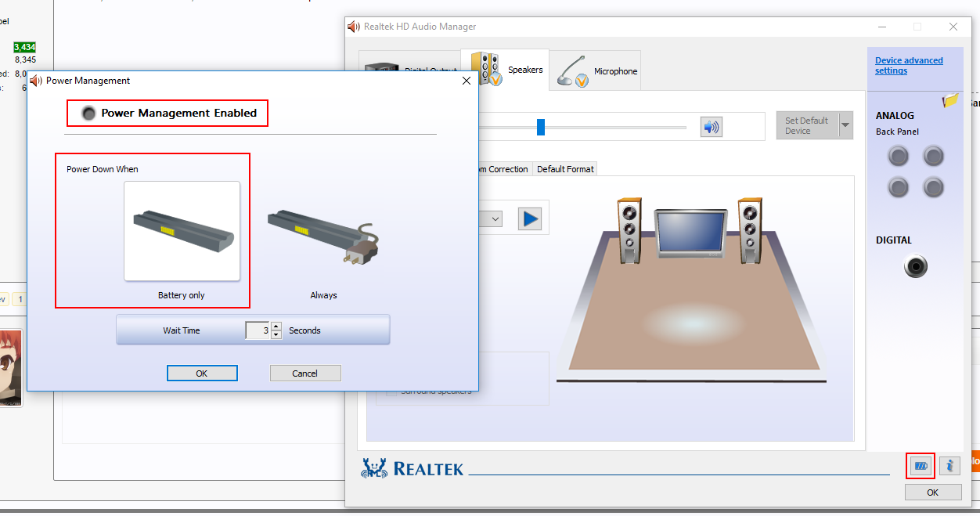Mute the speakers with the blue speaker button

[x=712, y=127]
